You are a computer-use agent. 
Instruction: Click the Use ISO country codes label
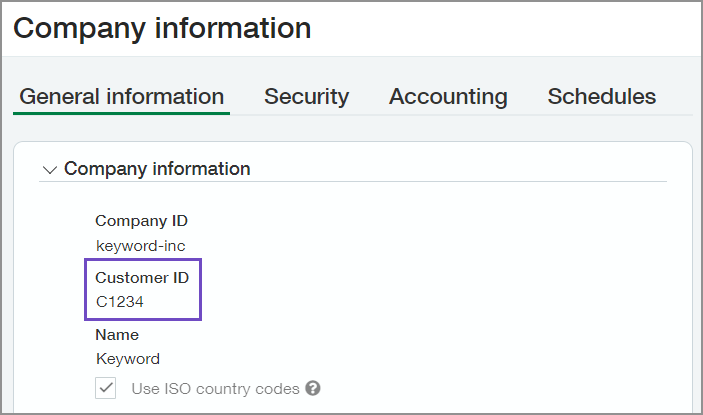[x=215, y=388]
